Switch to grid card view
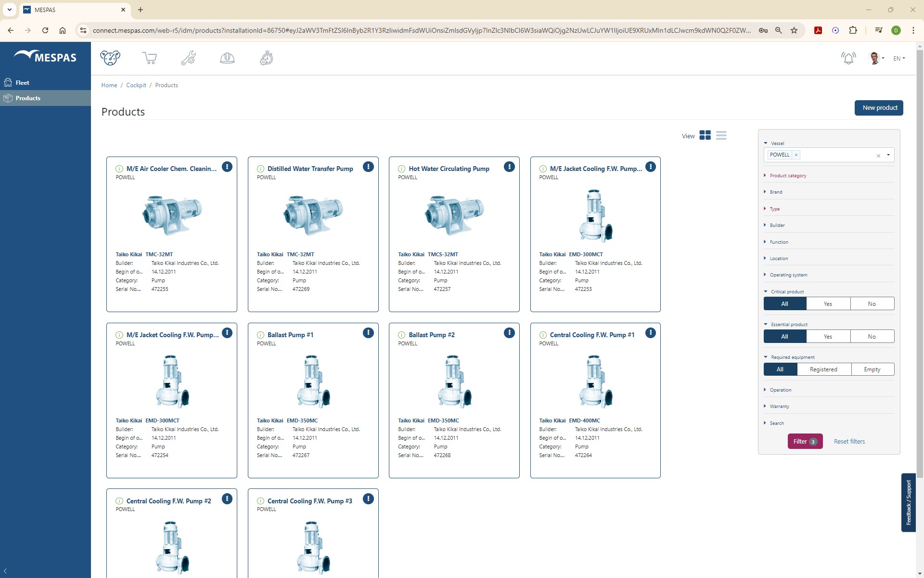 click(705, 135)
